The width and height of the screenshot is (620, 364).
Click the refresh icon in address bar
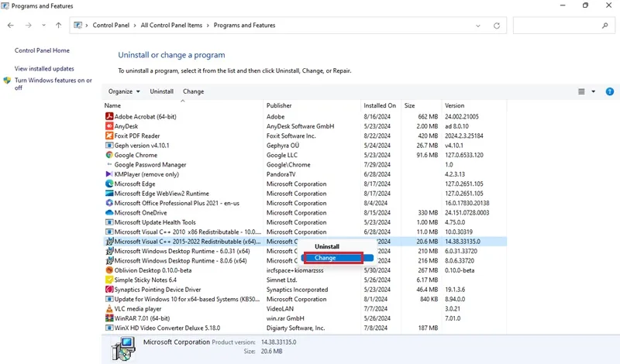[497, 26]
